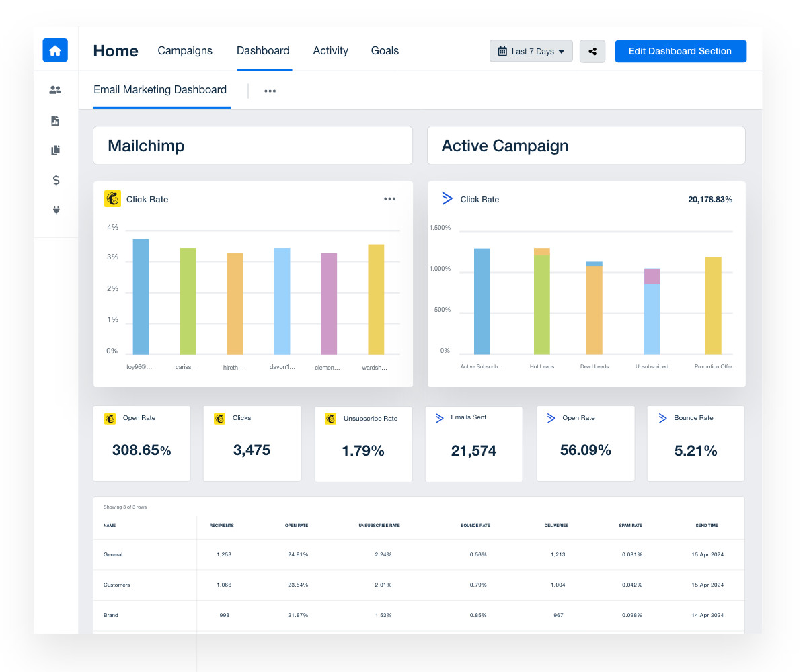This screenshot has width=807, height=672.
Task: Switch to the Dashboard tab
Action: [263, 50]
